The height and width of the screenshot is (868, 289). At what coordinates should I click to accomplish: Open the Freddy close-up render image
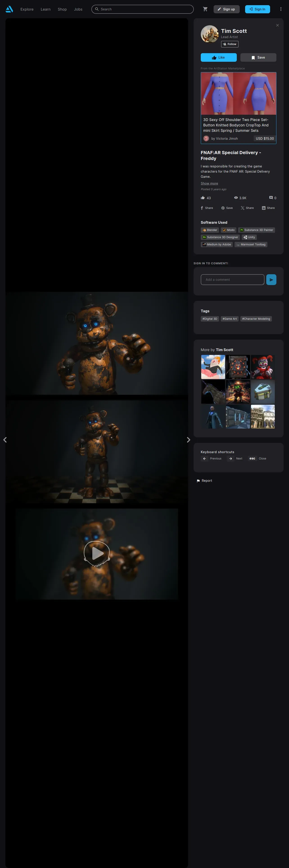[x=97, y=343]
